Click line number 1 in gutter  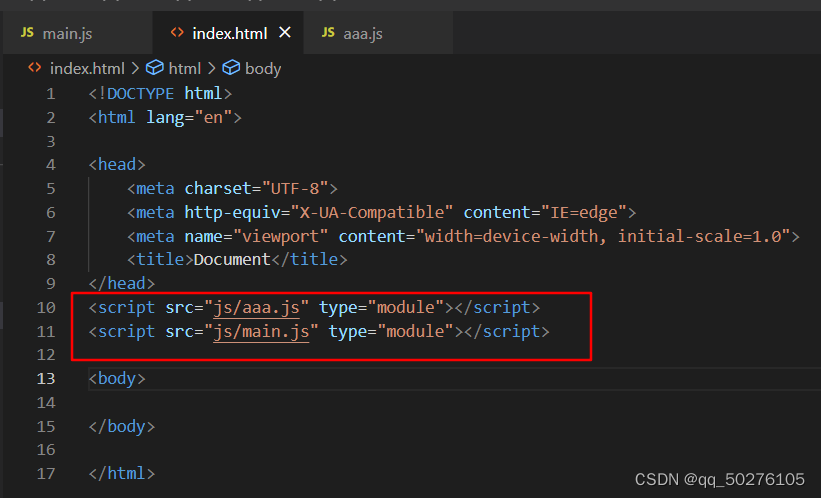[x=50, y=94]
